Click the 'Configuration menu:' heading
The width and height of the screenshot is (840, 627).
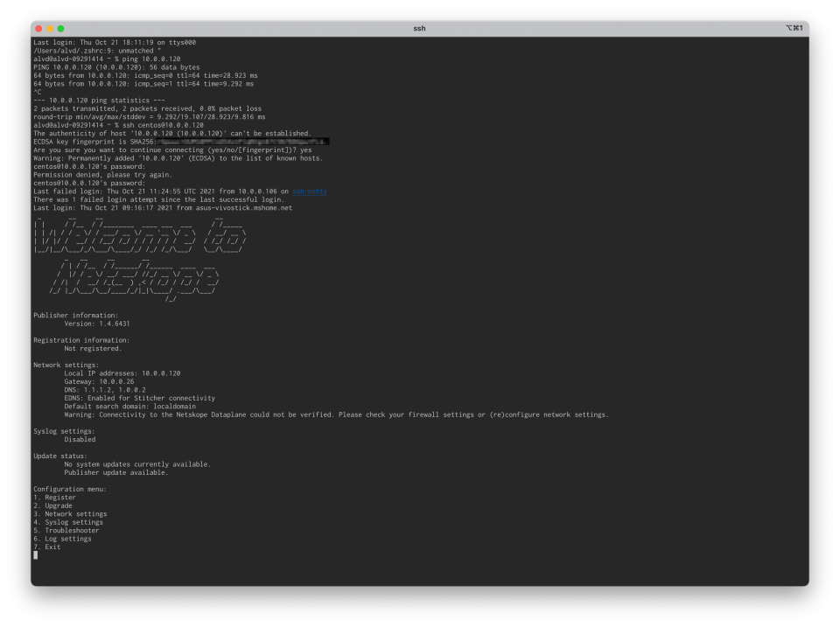(x=70, y=490)
